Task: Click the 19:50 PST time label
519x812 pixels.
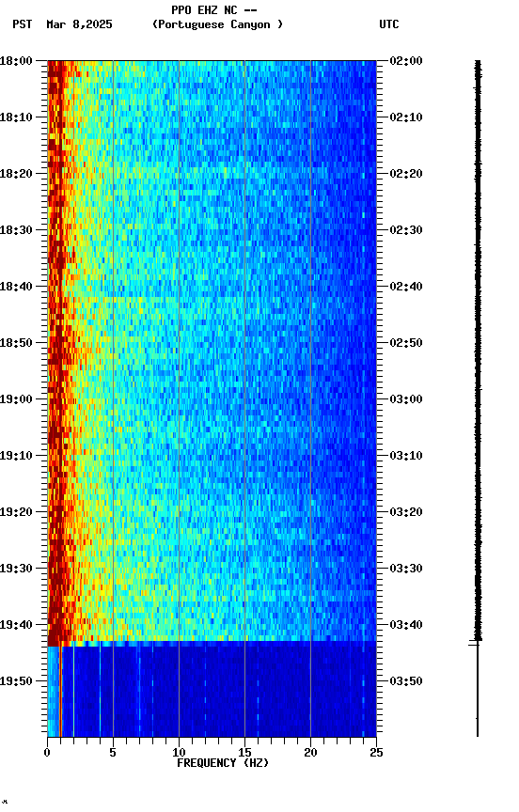Action: [16, 682]
